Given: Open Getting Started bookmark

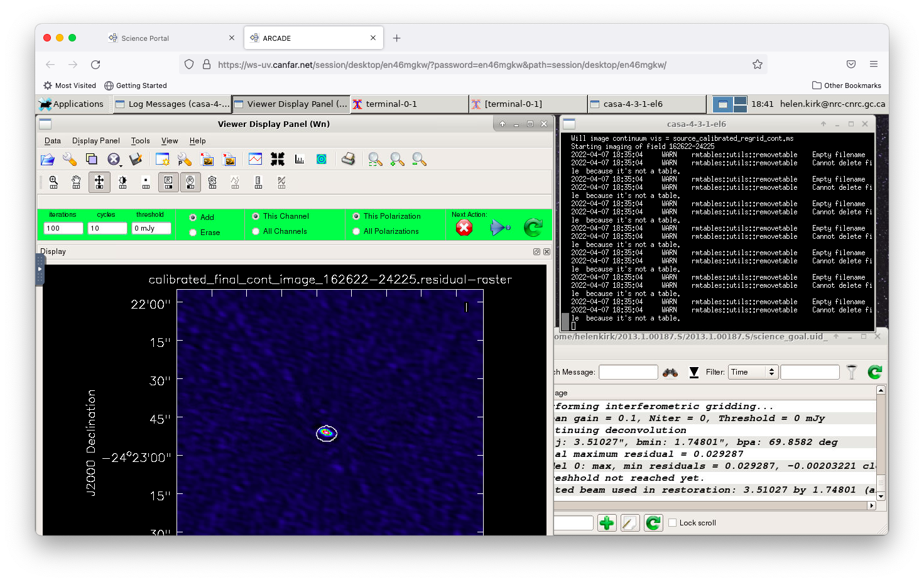Looking at the screenshot, I should coord(136,85).
